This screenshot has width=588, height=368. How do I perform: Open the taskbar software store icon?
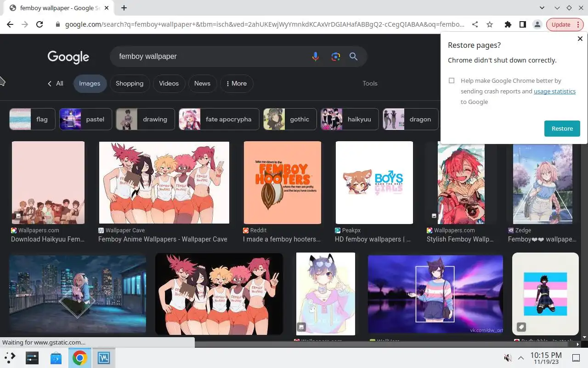tap(56, 357)
